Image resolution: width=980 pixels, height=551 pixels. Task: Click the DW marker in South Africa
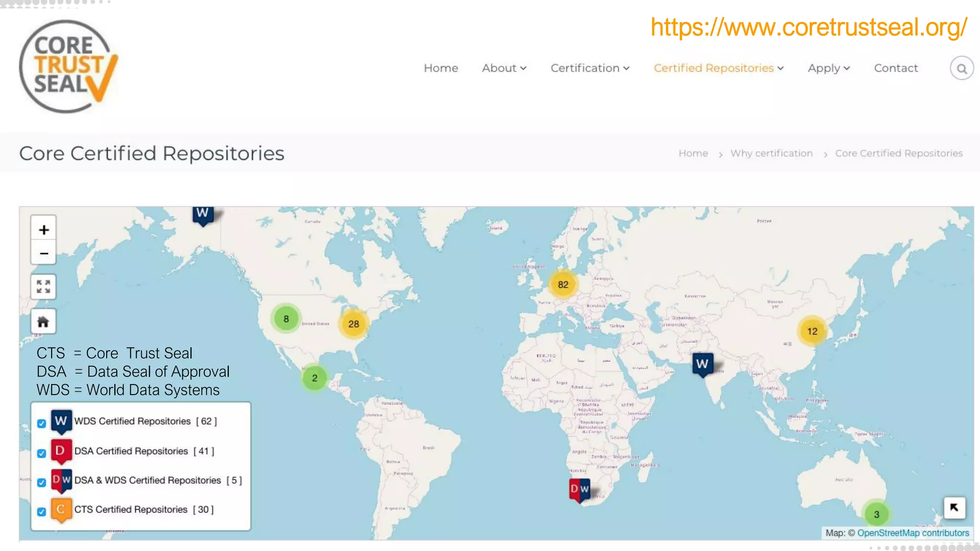coord(579,490)
